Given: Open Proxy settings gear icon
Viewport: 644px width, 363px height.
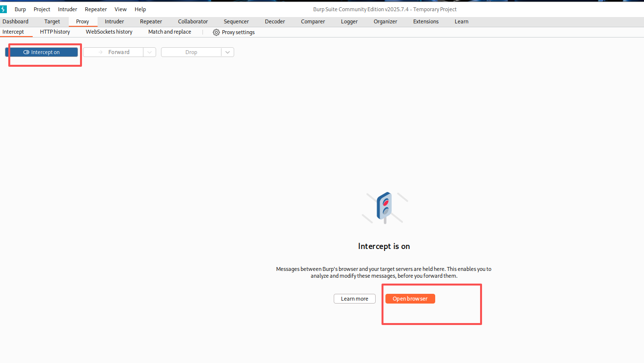Looking at the screenshot, I should [x=216, y=32].
